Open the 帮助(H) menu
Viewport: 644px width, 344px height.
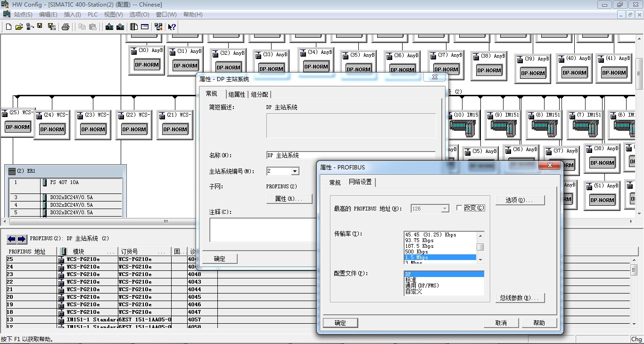pos(193,15)
